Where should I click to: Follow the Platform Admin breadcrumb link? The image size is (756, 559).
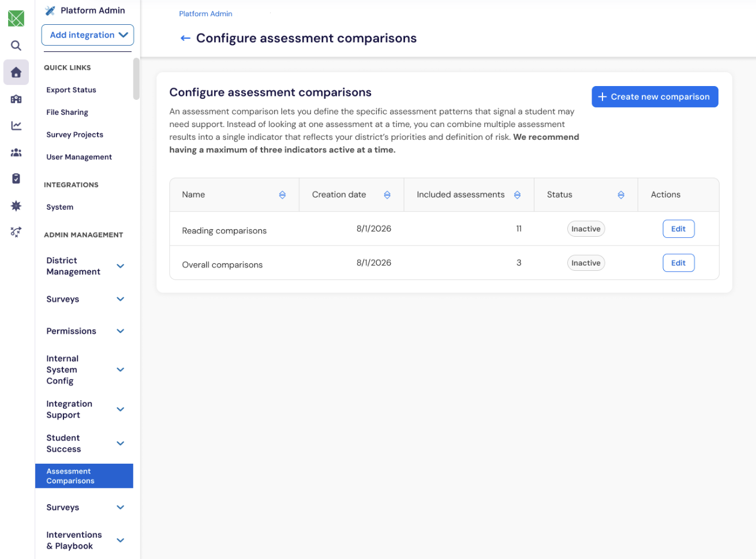click(205, 14)
